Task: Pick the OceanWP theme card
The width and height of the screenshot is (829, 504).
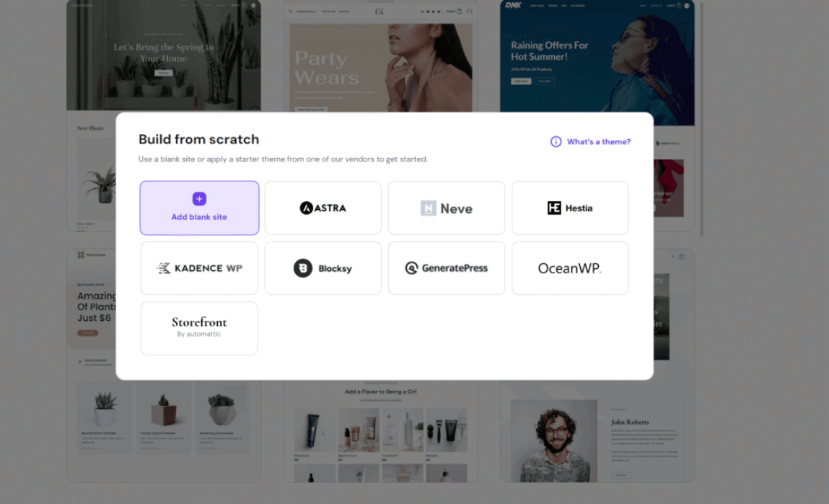Action: coord(570,268)
